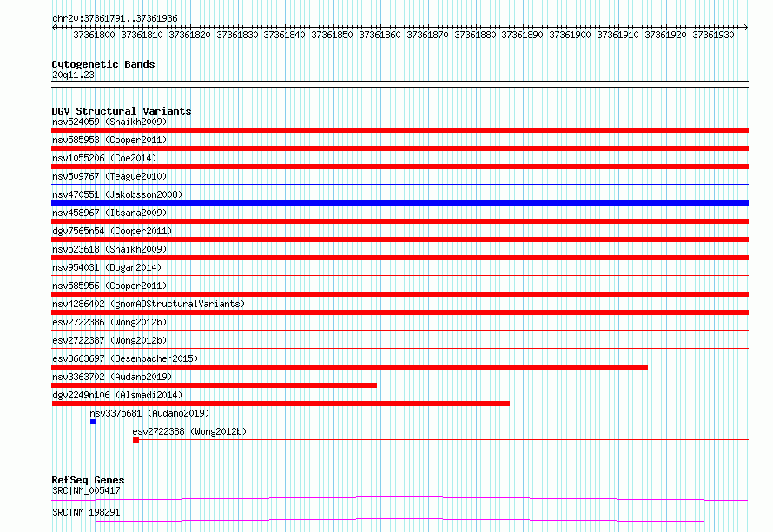The image size is (773, 532).
Task: Click ruler position 37361860
Action: coord(380,35)
